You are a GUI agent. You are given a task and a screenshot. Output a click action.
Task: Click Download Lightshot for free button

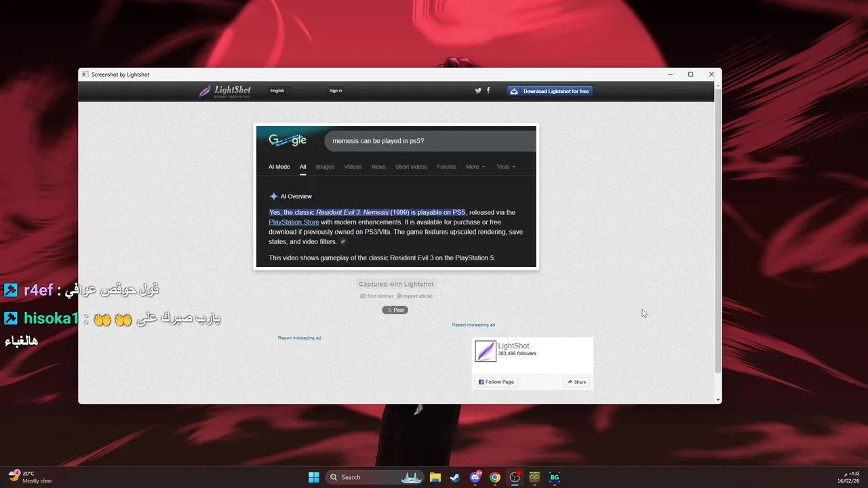tap(550, 91)
